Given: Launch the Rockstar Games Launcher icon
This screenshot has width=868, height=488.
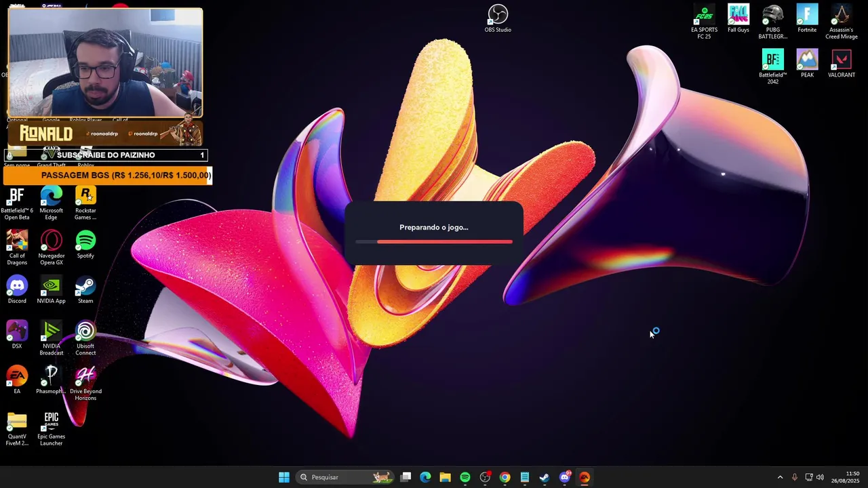Looking at the screenshot, I should click(85, 203).
